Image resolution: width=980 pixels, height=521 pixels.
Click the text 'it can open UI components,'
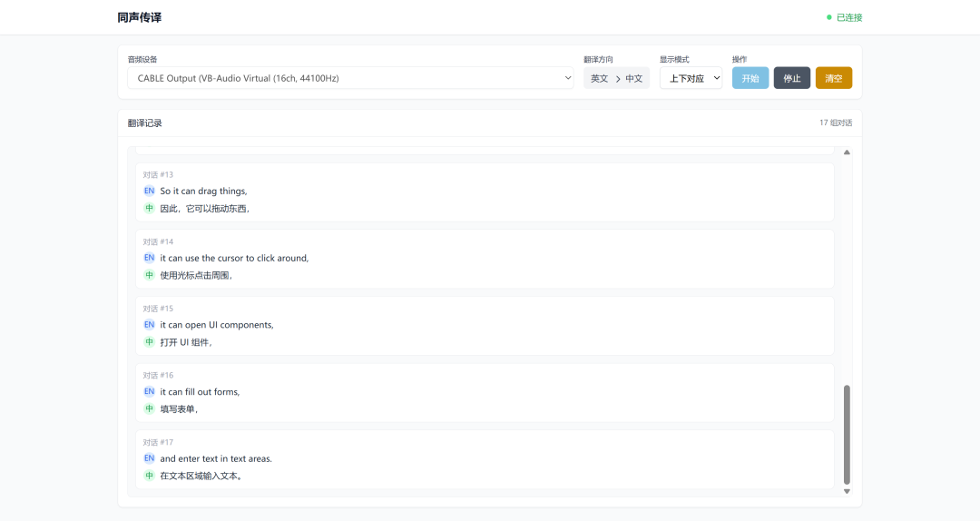click(x=217, y=325)
